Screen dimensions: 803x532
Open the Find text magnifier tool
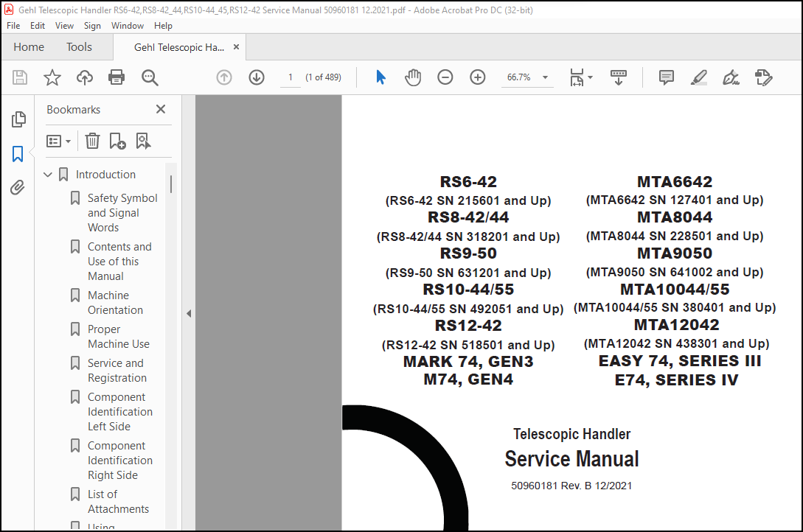coord(150,77)
